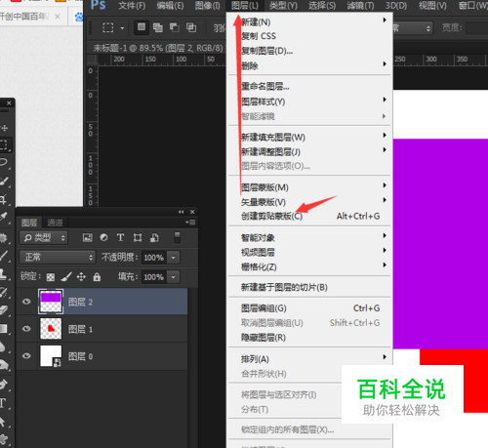Switch to the 通道 tab
This screenshot has width=488, height=448.
[x=55, y=223]
